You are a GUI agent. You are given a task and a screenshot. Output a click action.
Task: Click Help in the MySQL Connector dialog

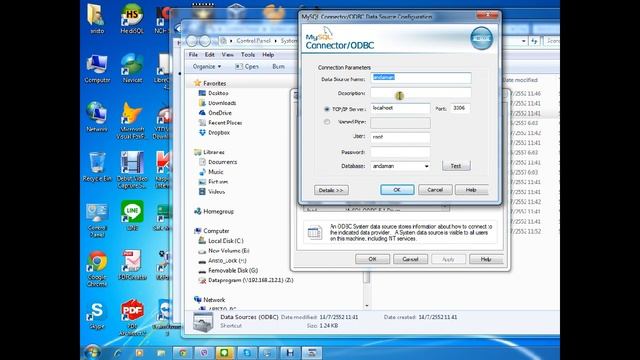pyautogui.click(x=471, y=190)
